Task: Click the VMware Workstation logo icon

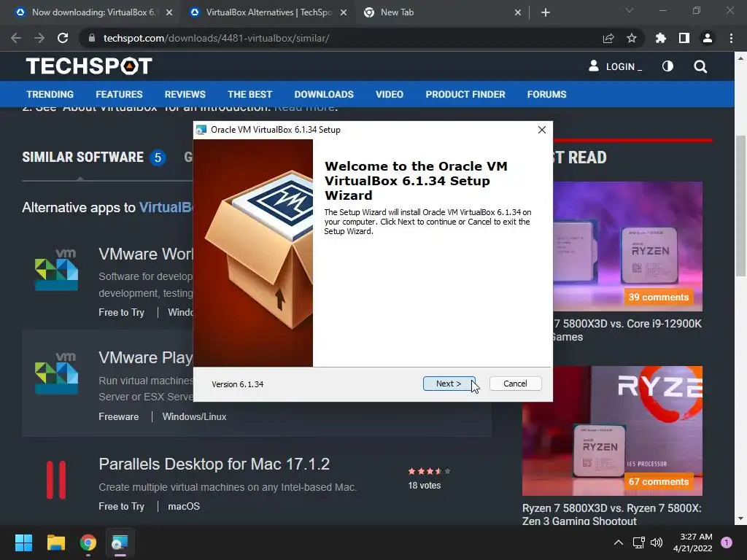Action: click(x=56, y=270)
